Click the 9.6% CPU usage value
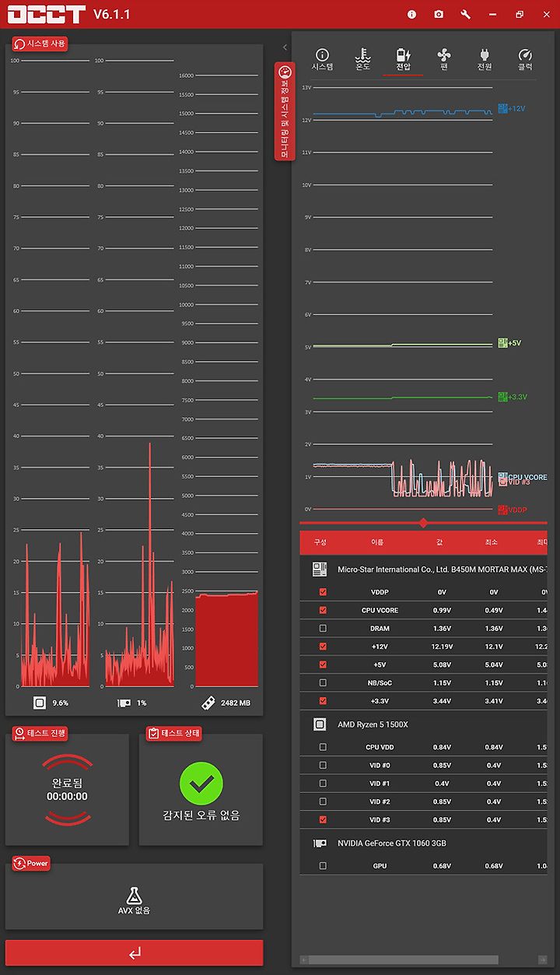The image size is (560, 975). pos(60,703)
